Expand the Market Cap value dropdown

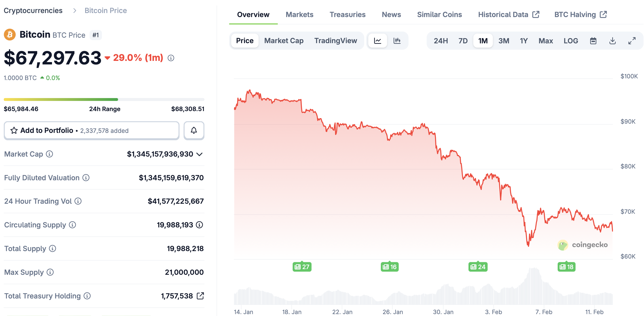click(x=199, y=154)
